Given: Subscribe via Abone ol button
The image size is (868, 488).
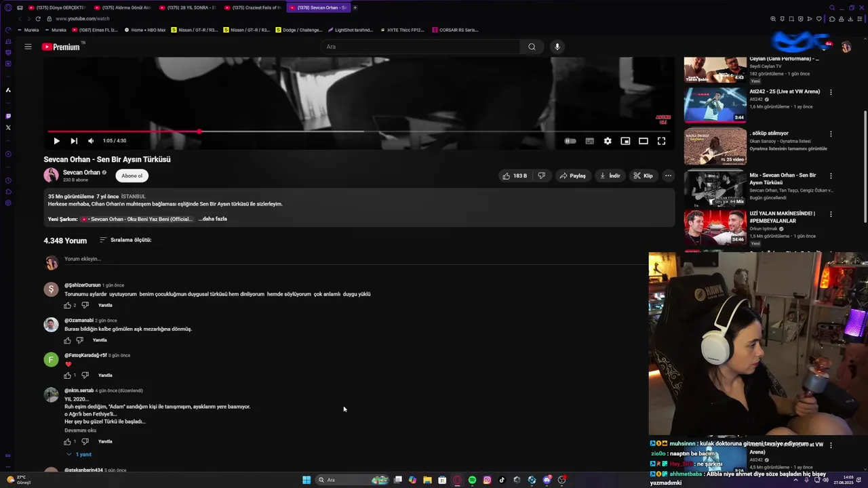Looking at the screenshot, I should 132,176.
